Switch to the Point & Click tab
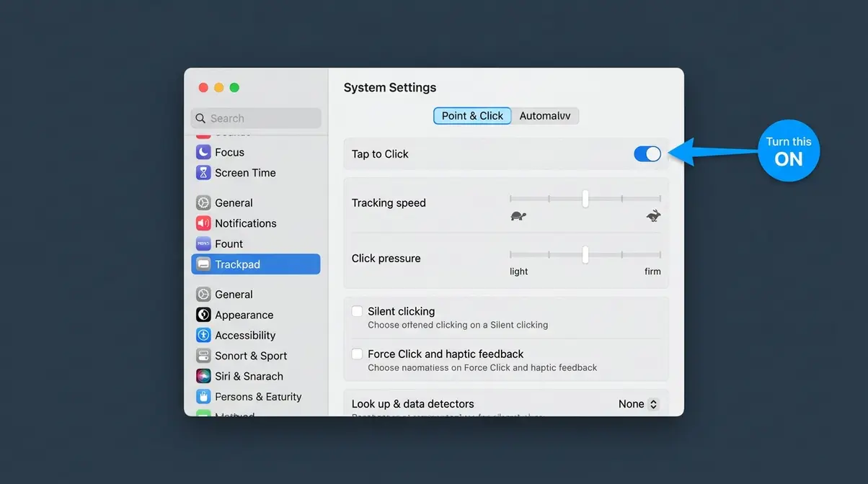Viewport: 868px width, 484px height. coord(472,116)
